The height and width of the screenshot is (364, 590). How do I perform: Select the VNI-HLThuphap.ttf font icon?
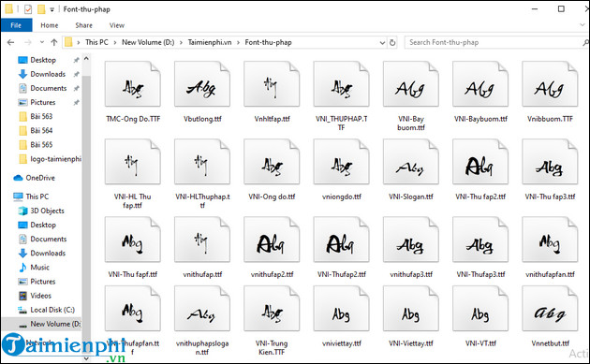[202, 162]
